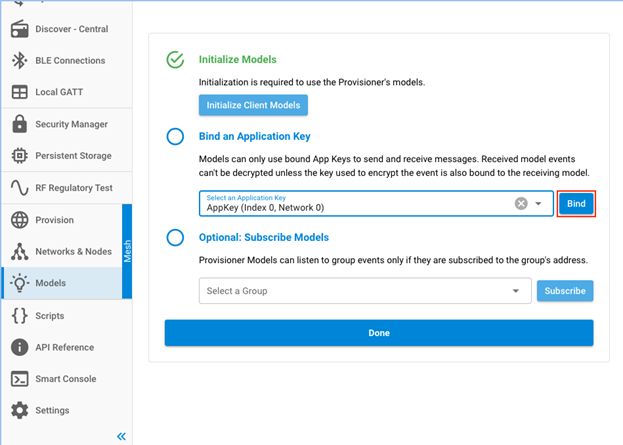Click the Local GATT table icon
623x445 pixels.
coord(18,92)
